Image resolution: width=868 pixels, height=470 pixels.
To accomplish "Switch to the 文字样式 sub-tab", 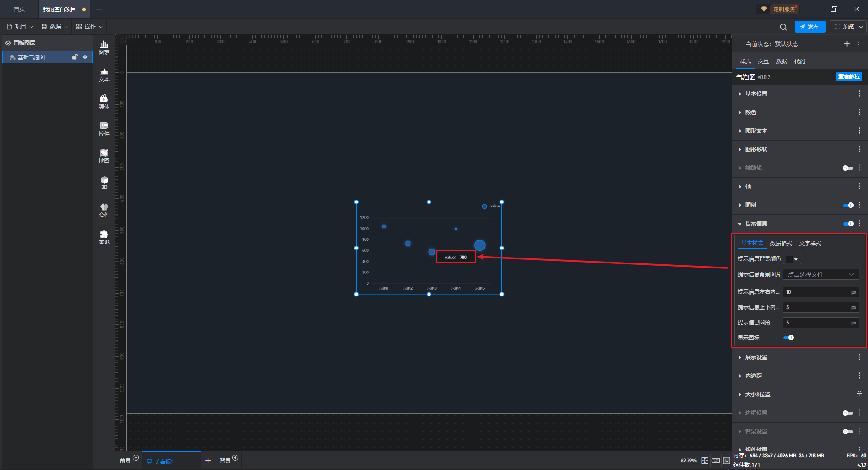I will pyautogui.click(x=810, y=243).
